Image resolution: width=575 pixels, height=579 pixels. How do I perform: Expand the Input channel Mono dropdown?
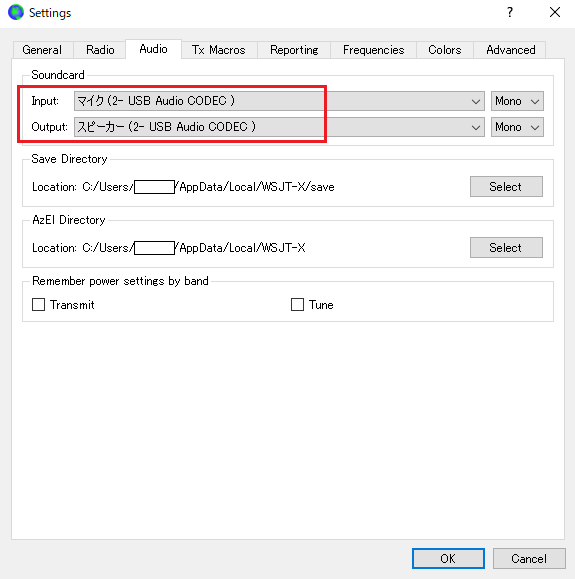pyautogui.click(x=517, y=101)
